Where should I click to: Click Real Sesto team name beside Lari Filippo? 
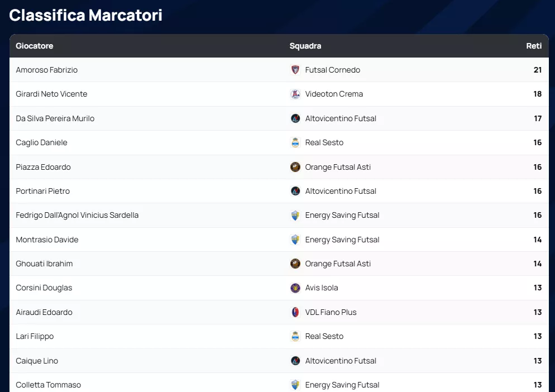point(324,336)
